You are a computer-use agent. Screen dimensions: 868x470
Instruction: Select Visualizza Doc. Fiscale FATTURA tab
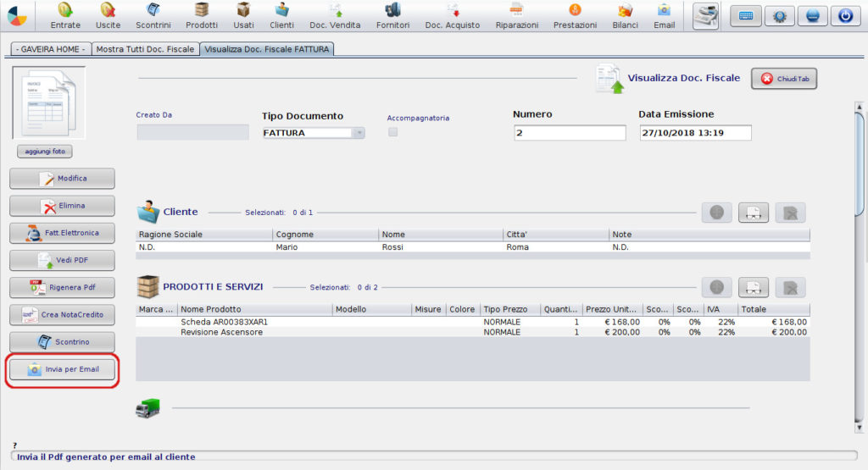(x=267, y=49)
